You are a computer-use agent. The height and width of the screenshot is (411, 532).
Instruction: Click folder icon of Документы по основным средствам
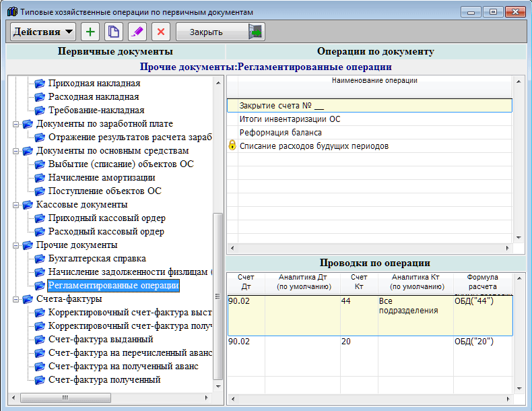pyautogui.click(x=28, y=151)
